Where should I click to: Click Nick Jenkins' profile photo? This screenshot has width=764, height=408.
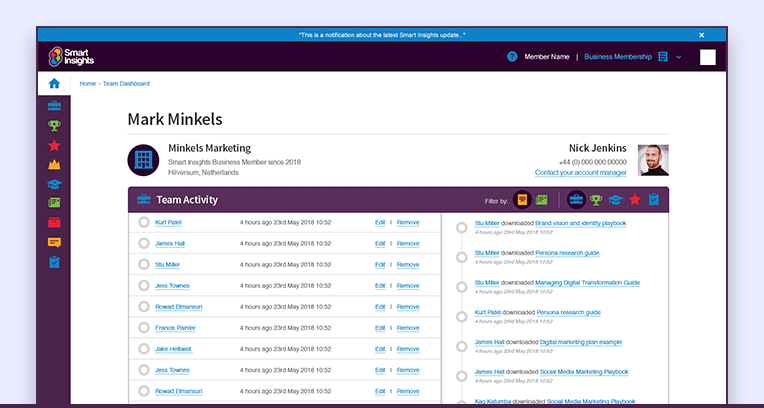coord(653,160)
